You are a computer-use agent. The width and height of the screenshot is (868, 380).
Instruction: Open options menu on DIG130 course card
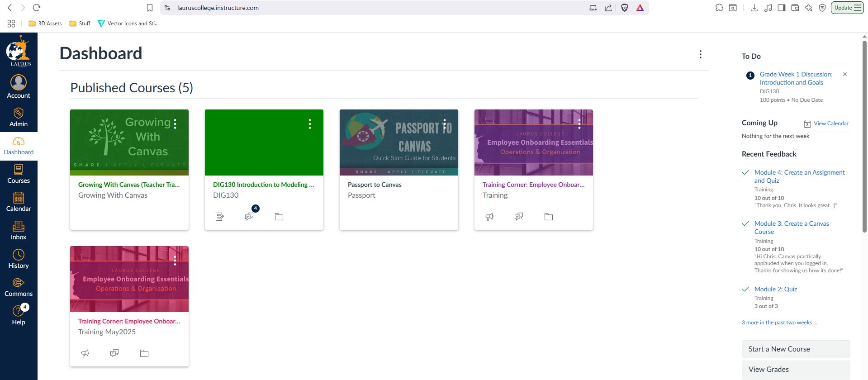pos(310,124)
